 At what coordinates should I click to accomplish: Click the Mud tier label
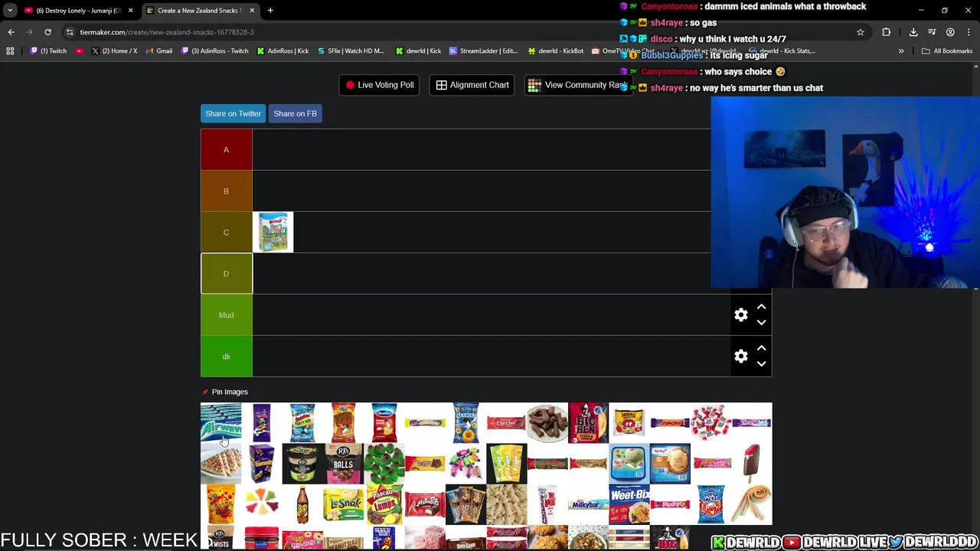pos(226,315)
